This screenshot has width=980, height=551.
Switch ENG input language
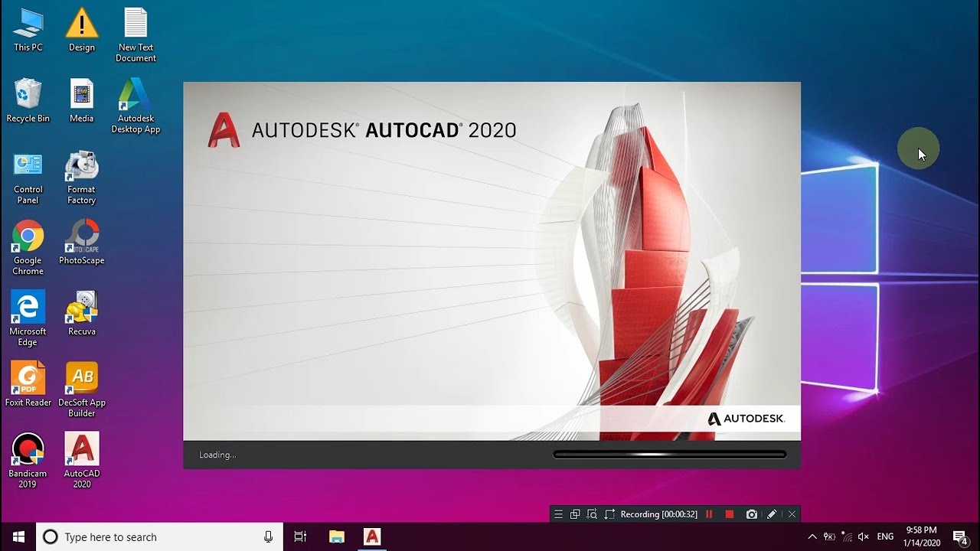pos(886,536)
